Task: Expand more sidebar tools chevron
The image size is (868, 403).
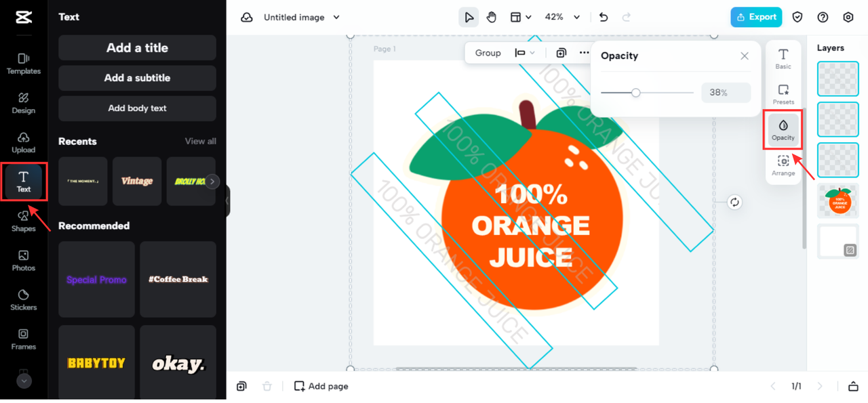Action: 24,381
